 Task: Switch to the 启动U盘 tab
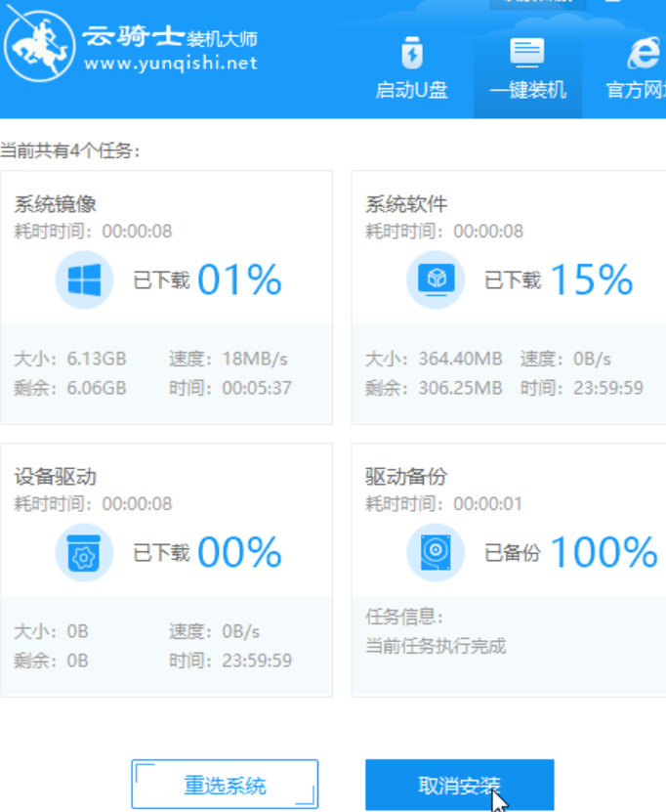click(x=412, y=91)
